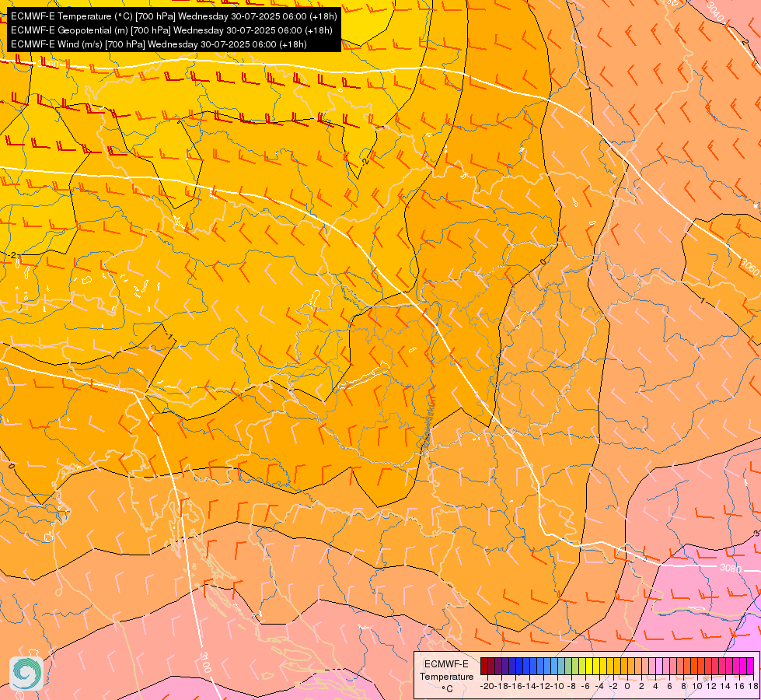
Task: Click the 18 legend tick label
Action: 753,687
